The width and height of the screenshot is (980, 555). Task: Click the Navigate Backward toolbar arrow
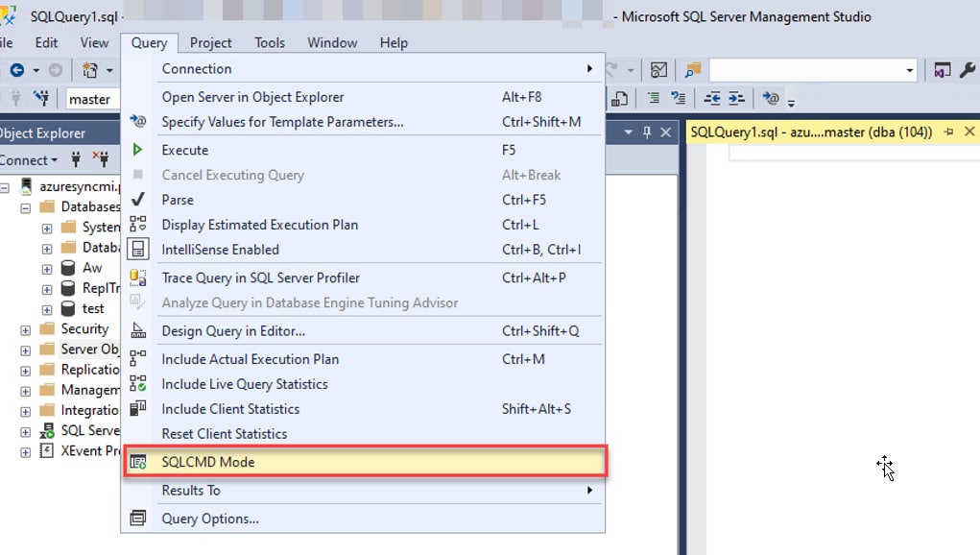tap(17, 70)
